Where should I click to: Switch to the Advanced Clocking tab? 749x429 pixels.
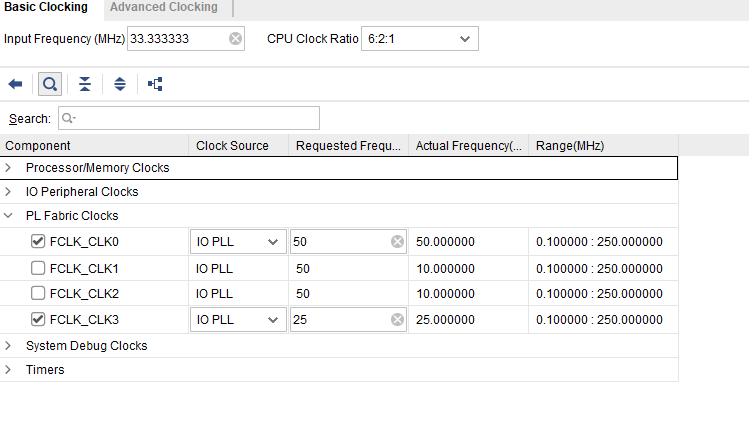pos(164,7)
